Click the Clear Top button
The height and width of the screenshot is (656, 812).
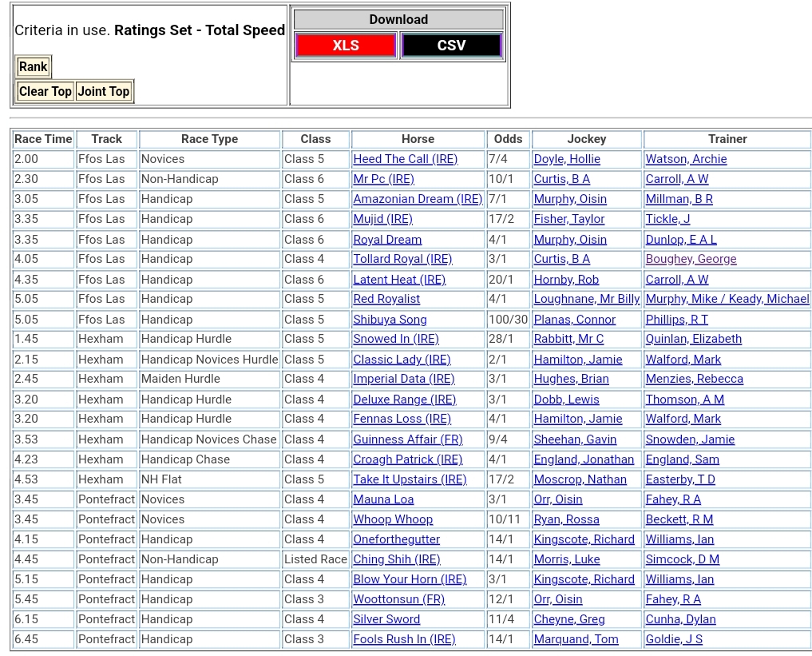point(46,92)
